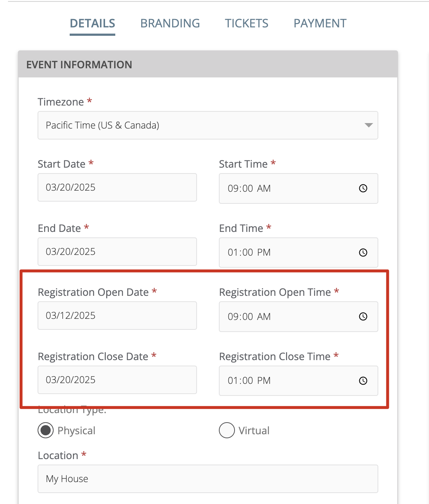The width and height of the screenshot is (429, 504).
Task: Select the Physical location type
Action: click(46, 431)
